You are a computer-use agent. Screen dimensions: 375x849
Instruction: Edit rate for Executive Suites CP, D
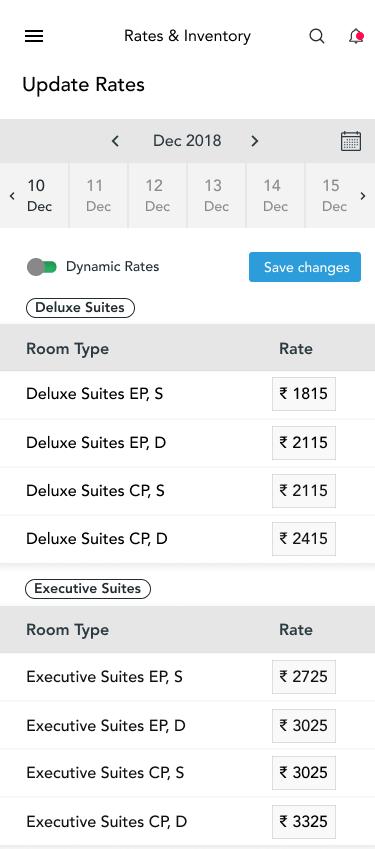tap(304, 822)
